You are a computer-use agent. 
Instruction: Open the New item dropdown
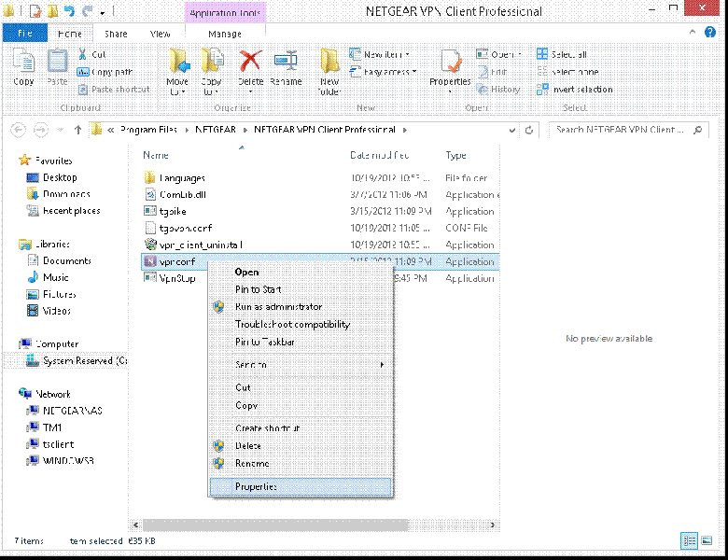pos(380,54)
